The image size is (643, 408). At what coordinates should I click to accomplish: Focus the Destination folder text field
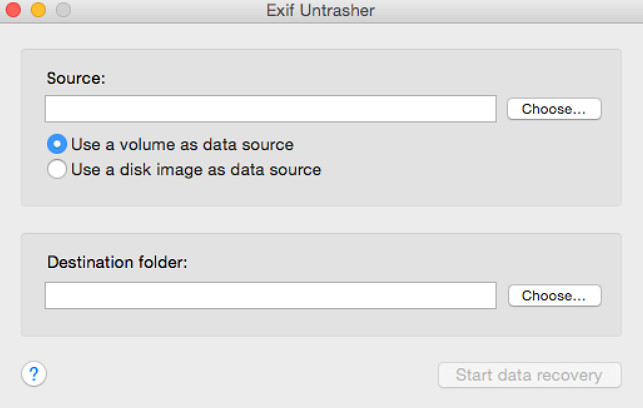(270, 296)
